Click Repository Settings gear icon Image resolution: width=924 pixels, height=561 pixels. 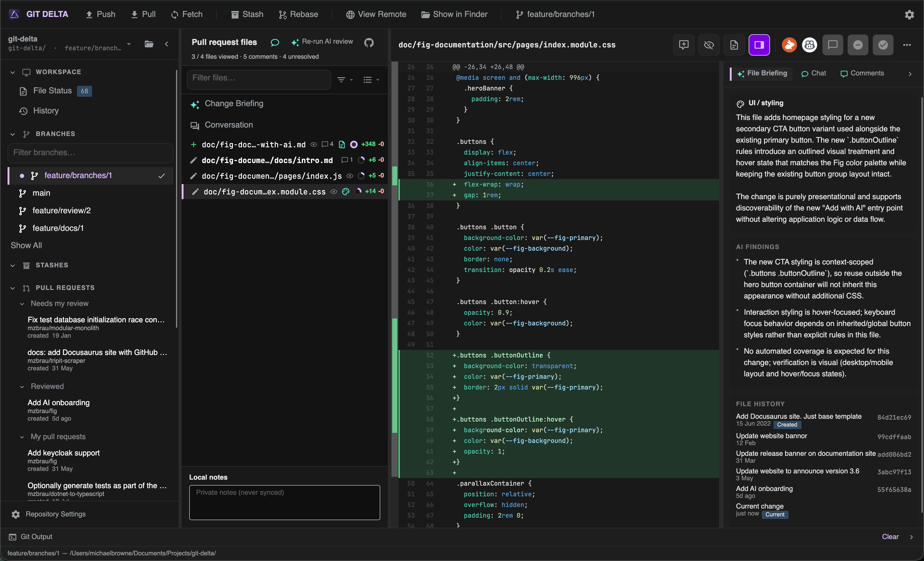click(x=15, y=514)
